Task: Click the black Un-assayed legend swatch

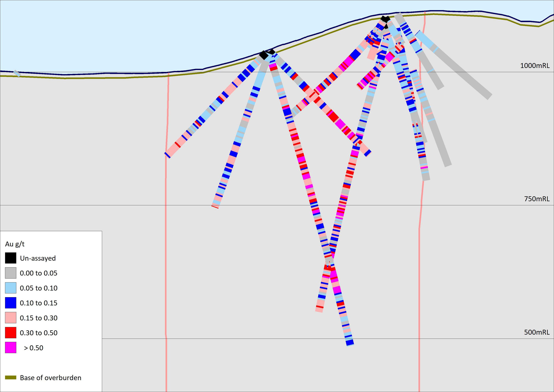Action: (11, 258)
